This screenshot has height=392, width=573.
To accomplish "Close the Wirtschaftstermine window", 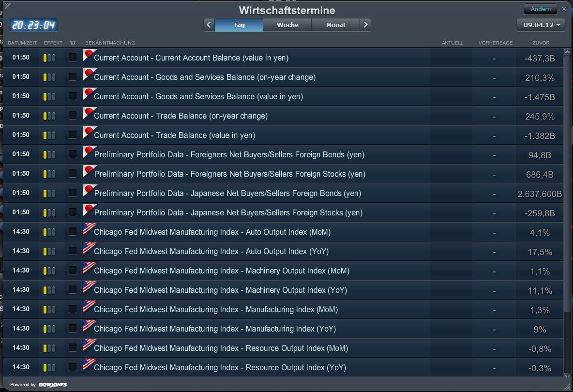I will click(564, 9).
